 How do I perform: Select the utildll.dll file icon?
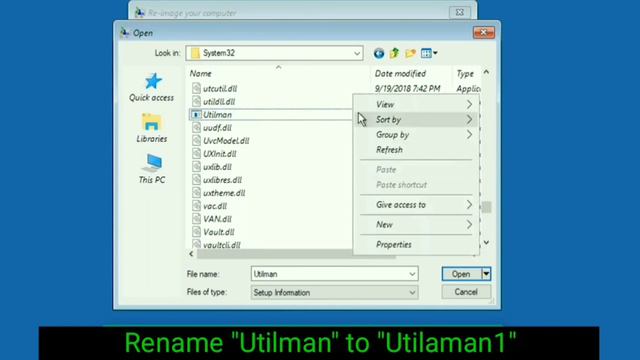coord(196,101)
